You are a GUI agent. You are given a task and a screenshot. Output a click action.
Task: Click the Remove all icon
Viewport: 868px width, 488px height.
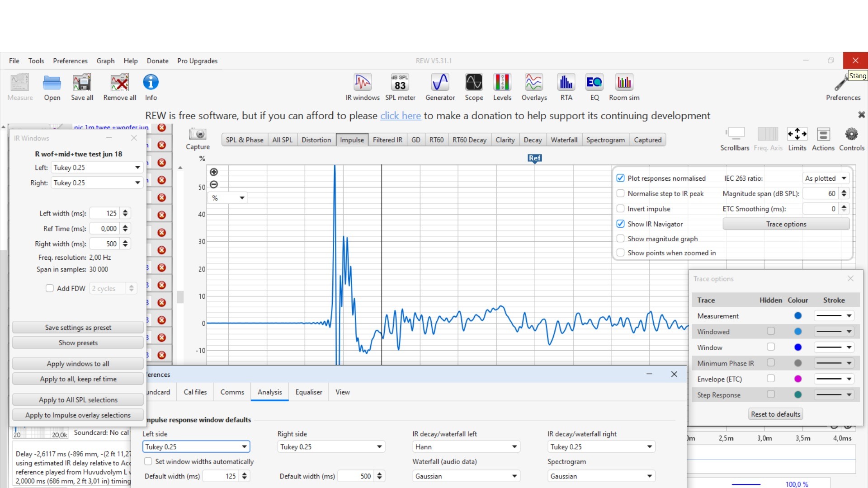(x=119, y=87)
